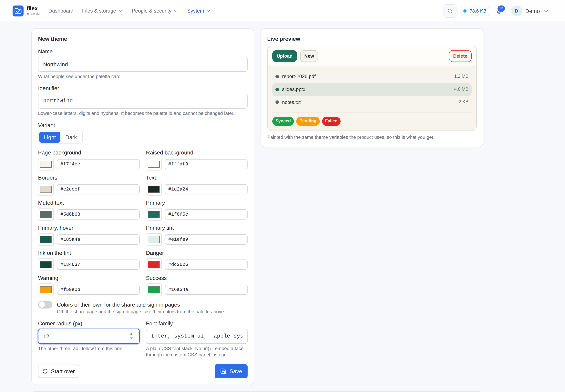Viewport: 565px width, 392px height.
Task: Click the preview New button
Action: [309, 56]
